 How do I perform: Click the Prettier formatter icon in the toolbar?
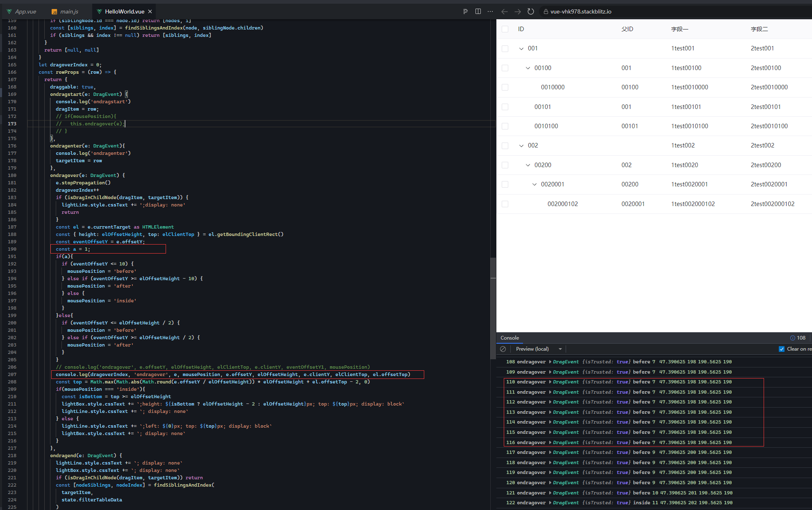click(465, 11)
